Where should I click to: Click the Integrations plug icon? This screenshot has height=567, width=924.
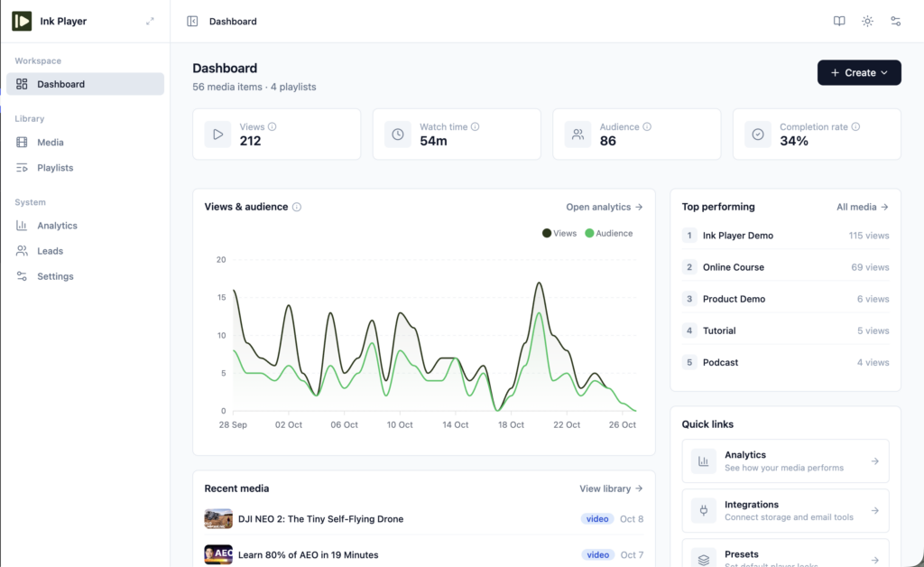tap(704, 511)
